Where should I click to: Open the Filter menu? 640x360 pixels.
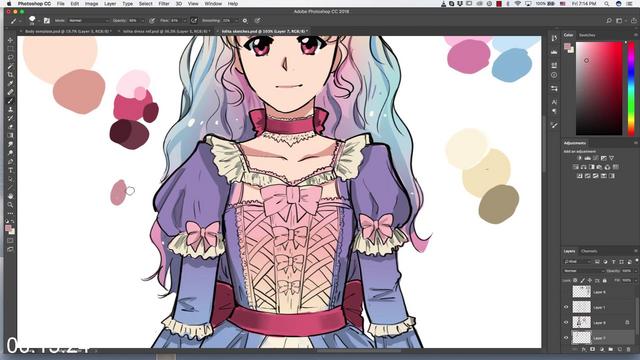[164, 3]
